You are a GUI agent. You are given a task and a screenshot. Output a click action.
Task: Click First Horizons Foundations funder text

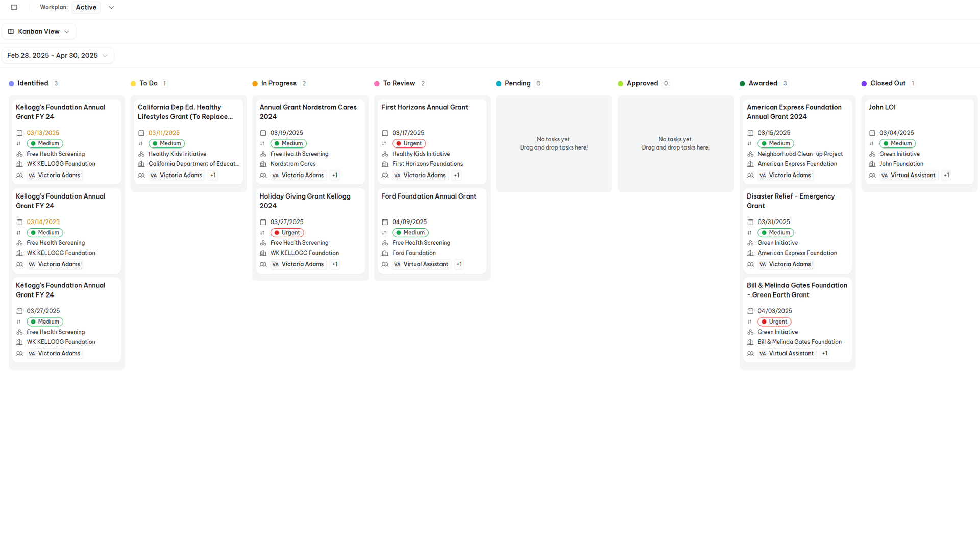coord(428,164)
